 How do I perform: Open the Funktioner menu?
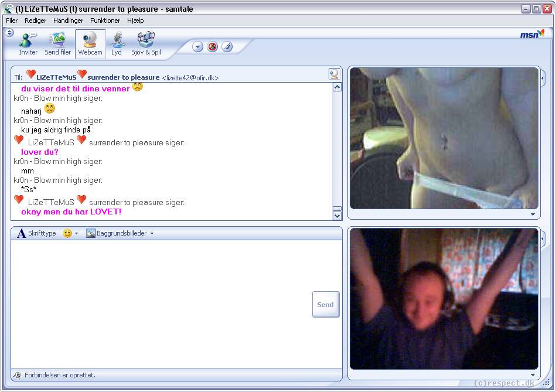tap(105, 21)
